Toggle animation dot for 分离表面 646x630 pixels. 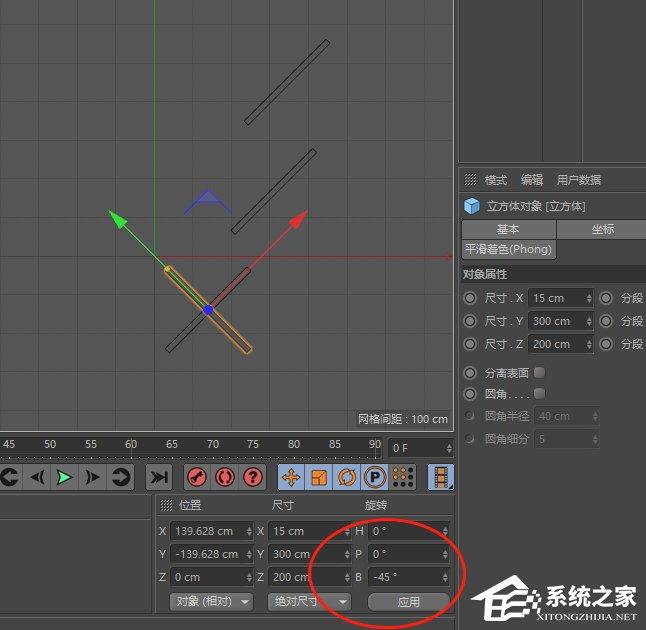470,373
